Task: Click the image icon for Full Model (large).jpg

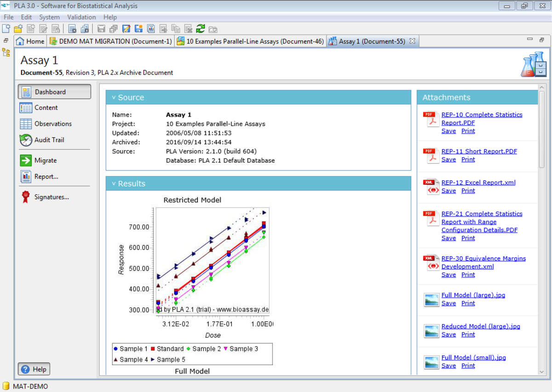Action: coord(431,300)
